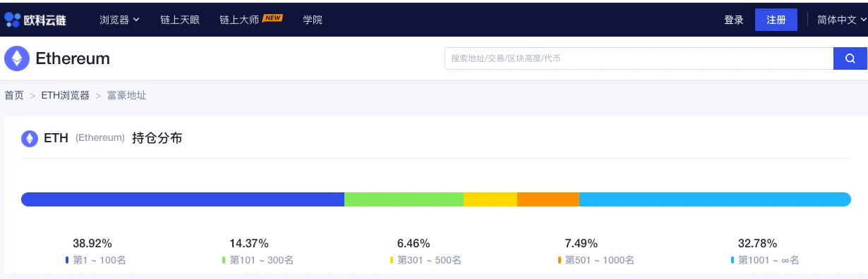Click the 7.49% value
868x279 pixels.
coord(581,243)
